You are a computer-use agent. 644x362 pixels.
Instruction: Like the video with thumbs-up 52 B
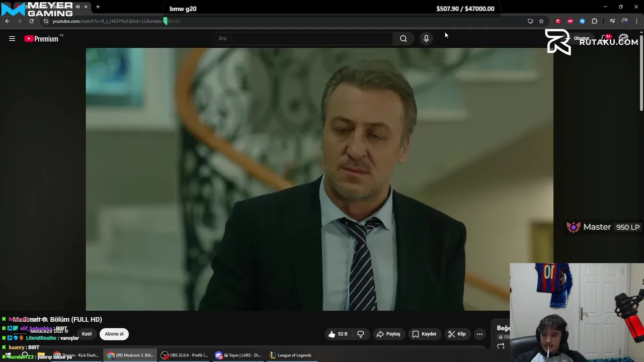tap(338, 334)
